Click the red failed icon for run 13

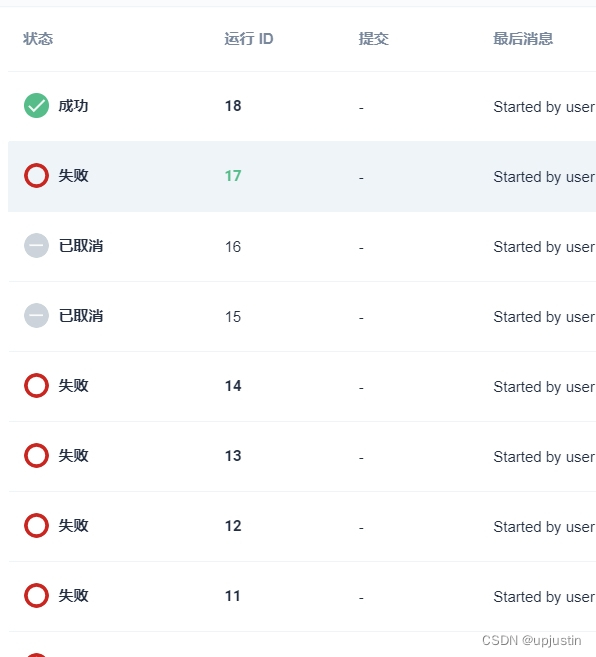[36, 455]
